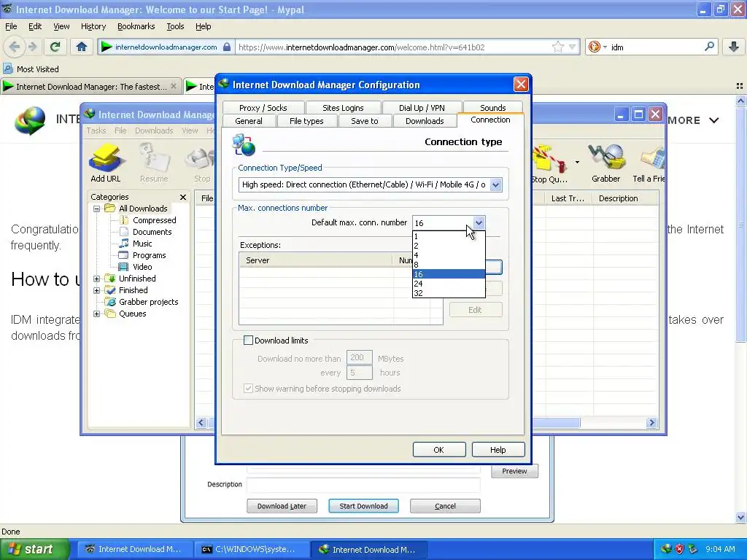Select 32 in the connection number list
747x560 pixels.
449,293
